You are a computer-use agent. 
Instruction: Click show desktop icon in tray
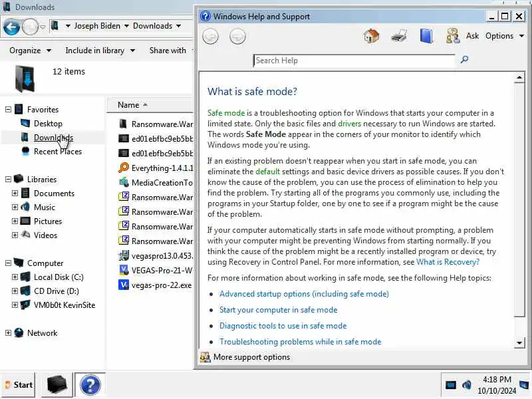[524, 385]
